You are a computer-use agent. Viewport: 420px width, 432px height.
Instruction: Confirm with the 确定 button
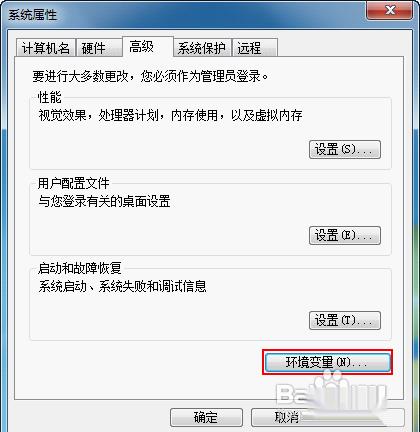[x=206, y=417]
